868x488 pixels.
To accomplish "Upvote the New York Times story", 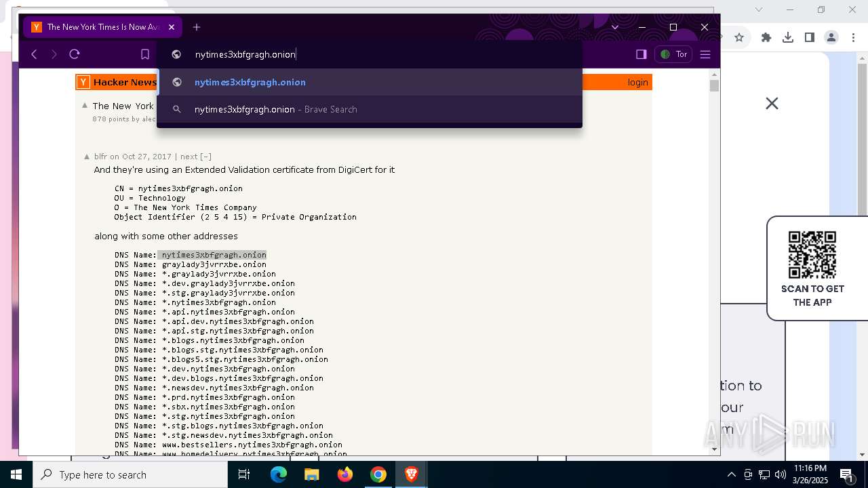I will click(85, 105).
